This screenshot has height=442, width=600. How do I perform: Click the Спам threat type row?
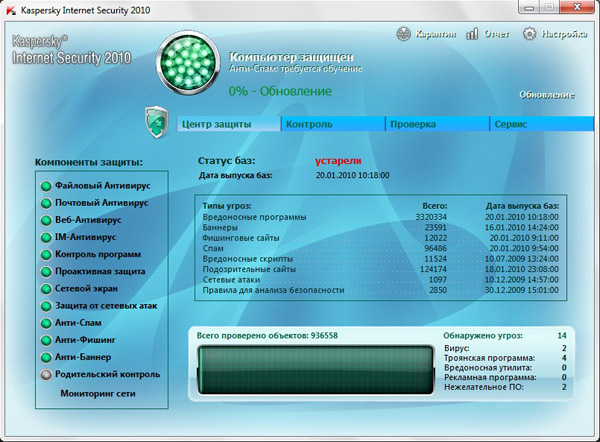(x=380, y=248)
